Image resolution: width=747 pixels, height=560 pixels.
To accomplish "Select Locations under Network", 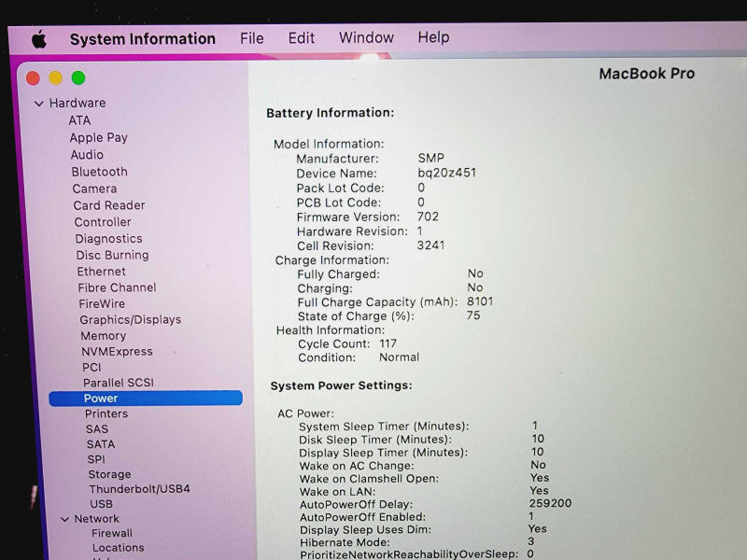I will (119, 548).
